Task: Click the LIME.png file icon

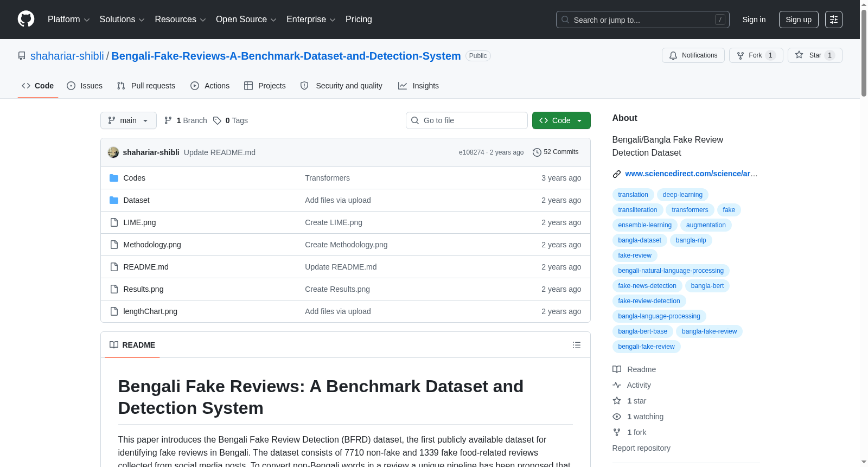Action: coord(114,222)
